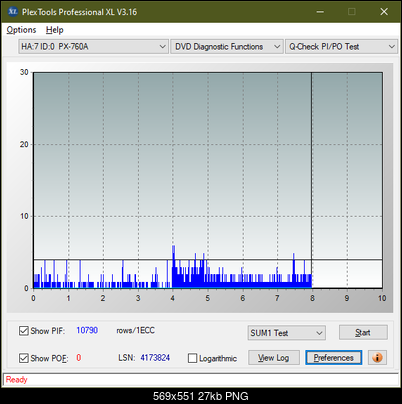Expand the SUM1 Test dropdown
This screenshot has height=404, width=402.
tap(287, 333)
